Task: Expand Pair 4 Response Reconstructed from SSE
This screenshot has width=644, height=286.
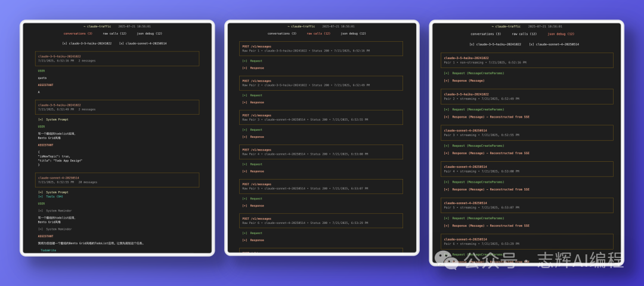Action: point(487,189)
